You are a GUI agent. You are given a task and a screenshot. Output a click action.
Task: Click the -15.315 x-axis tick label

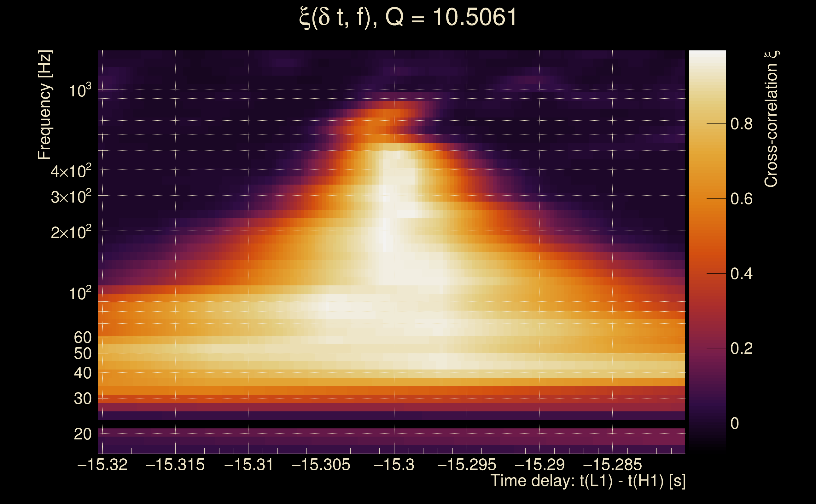coord(175,465)
